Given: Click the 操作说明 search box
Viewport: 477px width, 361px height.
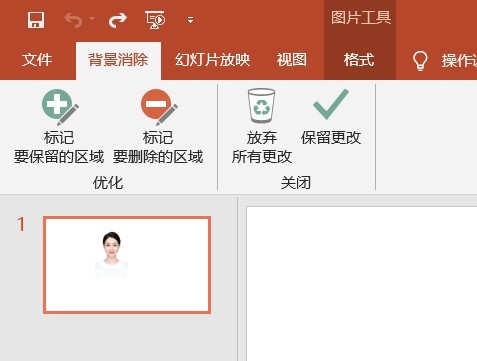Looking at the screenshot, I should pos(459,61).
